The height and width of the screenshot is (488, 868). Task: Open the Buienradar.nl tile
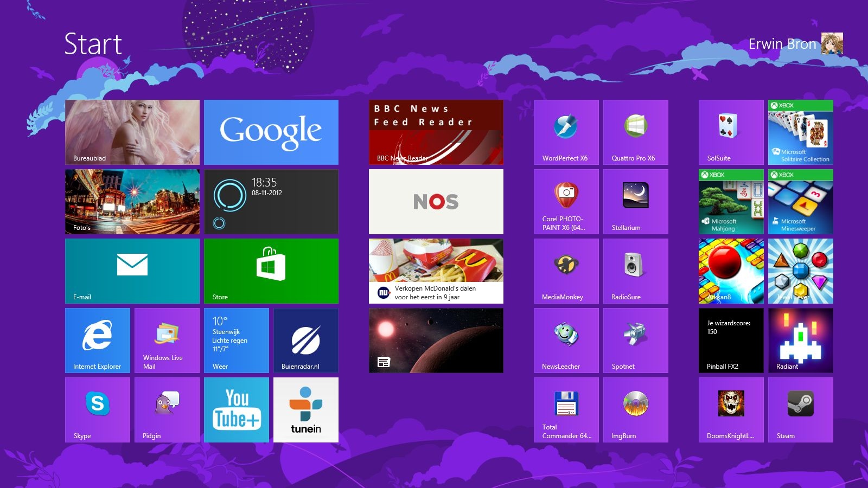pyautogui.click(x=306, y=341)
